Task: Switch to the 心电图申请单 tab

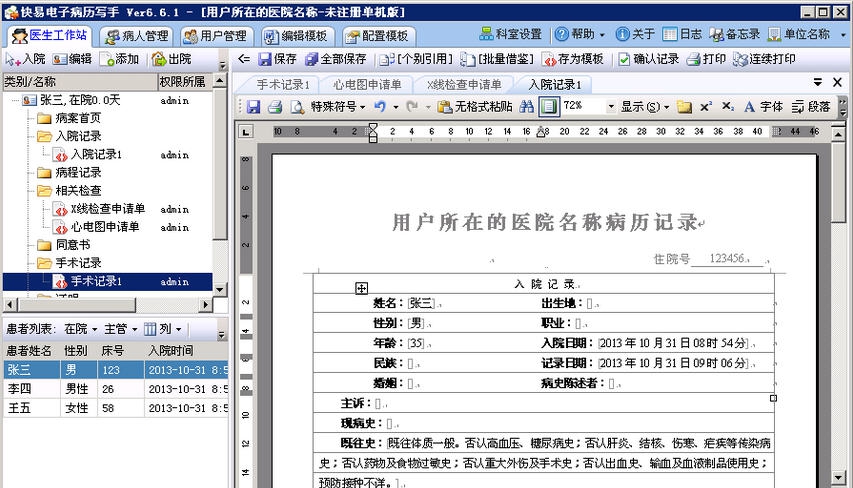Action: tap(367, 84)
